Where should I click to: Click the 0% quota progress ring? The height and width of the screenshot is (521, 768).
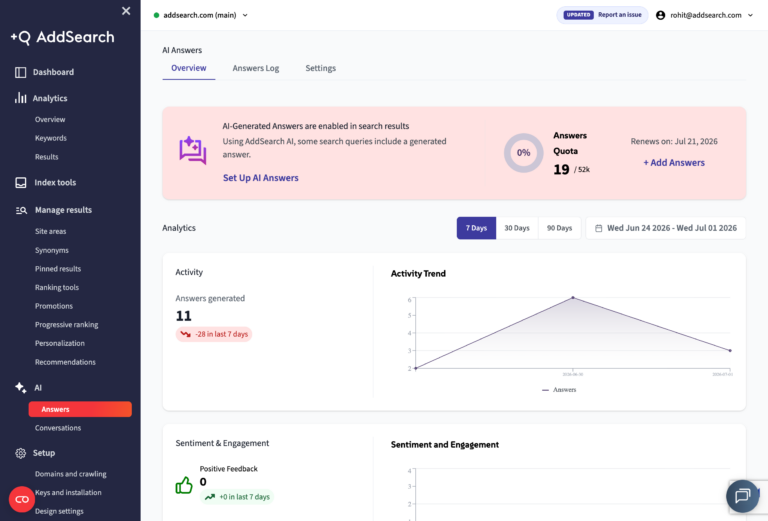[x=524, y=153]
